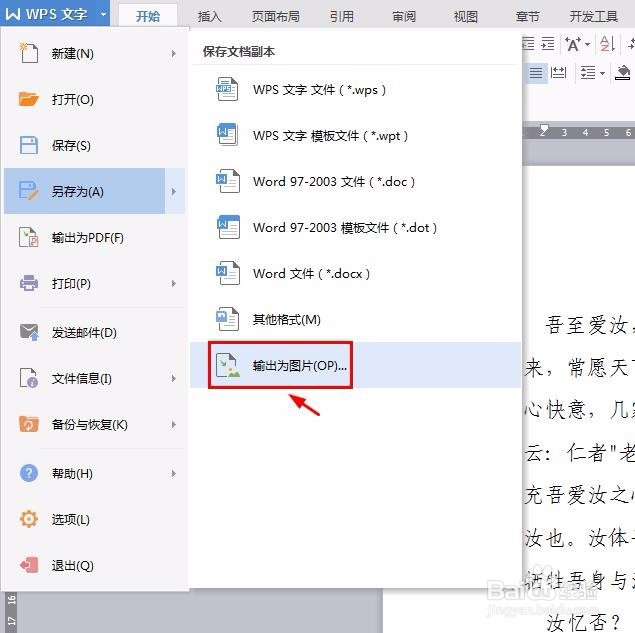Expand the 打印(P) submenu arrow
Image resolution: width=635 pixels, height=633 pixels.
[x=174, y=283]
